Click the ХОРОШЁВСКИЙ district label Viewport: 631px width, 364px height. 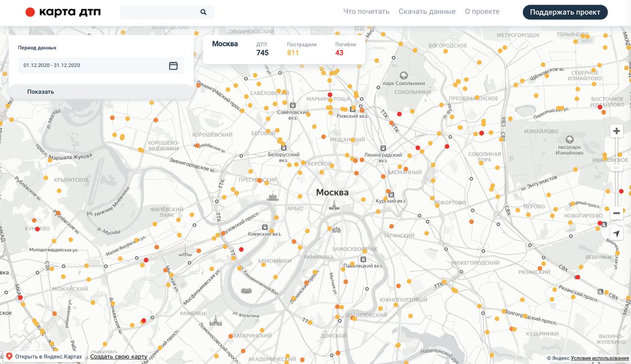[x=212, y=134]
